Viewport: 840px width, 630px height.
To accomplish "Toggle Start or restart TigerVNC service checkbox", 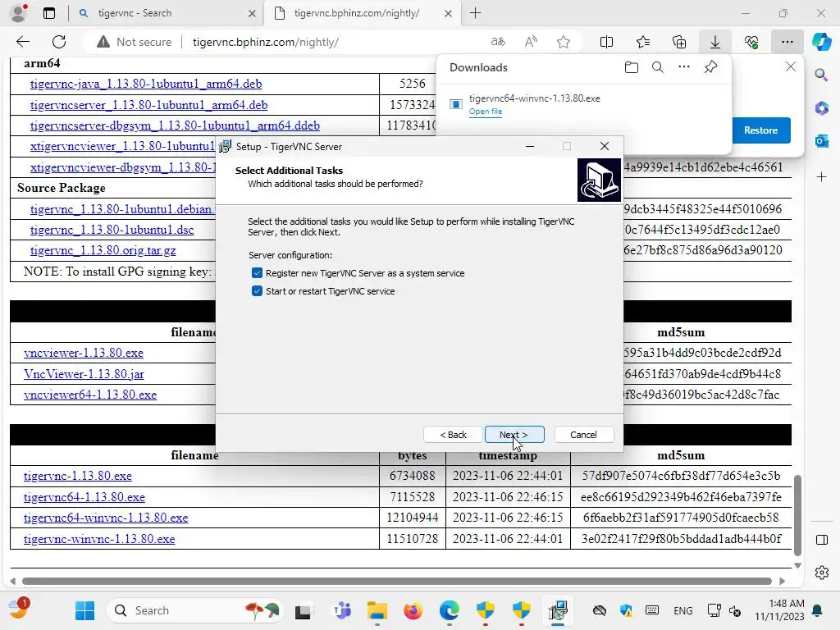I will [x=257, y=291].
